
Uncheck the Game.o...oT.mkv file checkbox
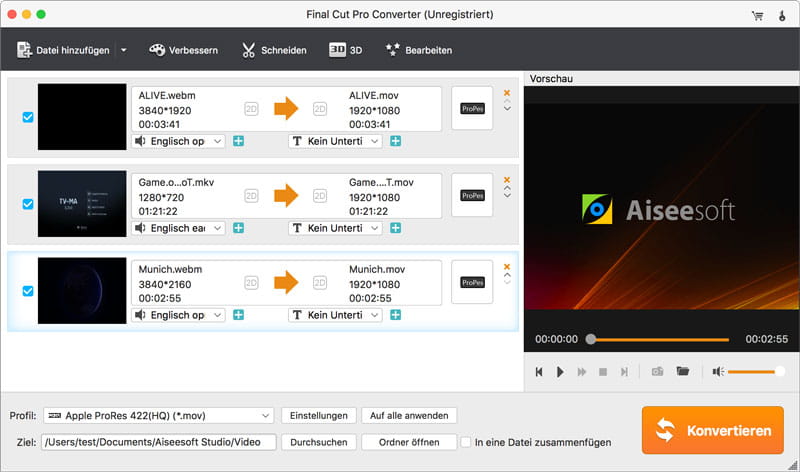click(x=28, y=204)
